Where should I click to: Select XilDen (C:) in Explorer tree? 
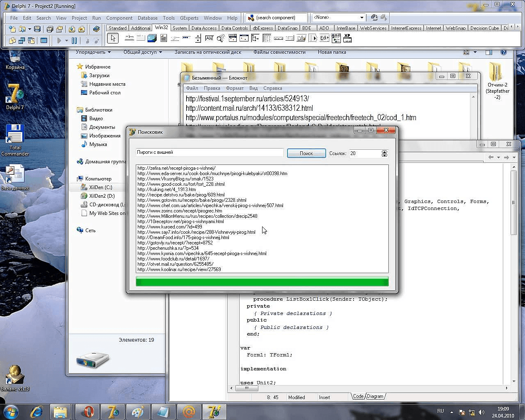tap(100, 187)
